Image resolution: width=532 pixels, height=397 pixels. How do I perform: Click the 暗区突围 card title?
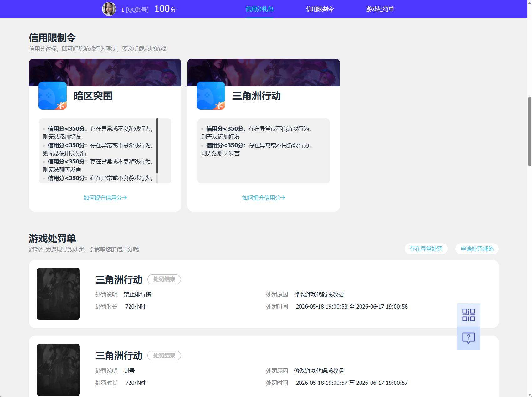click(93, 96)
